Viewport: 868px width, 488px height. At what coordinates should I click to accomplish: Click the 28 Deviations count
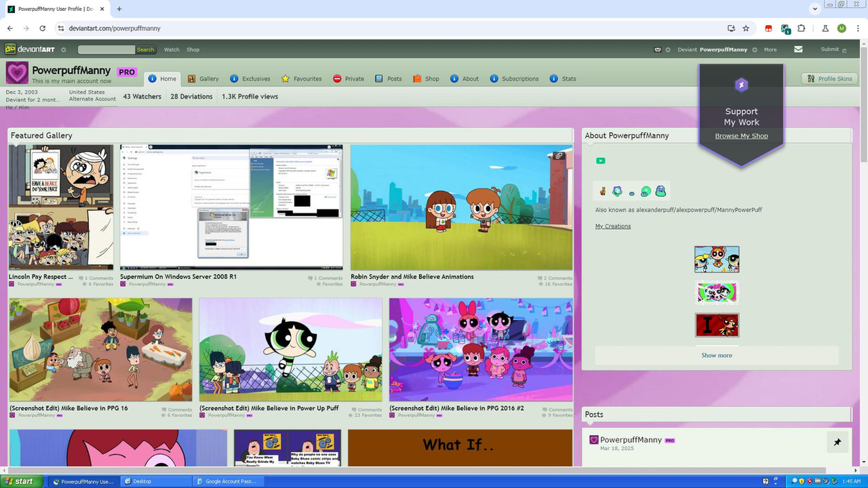click(x=191, y=96)
